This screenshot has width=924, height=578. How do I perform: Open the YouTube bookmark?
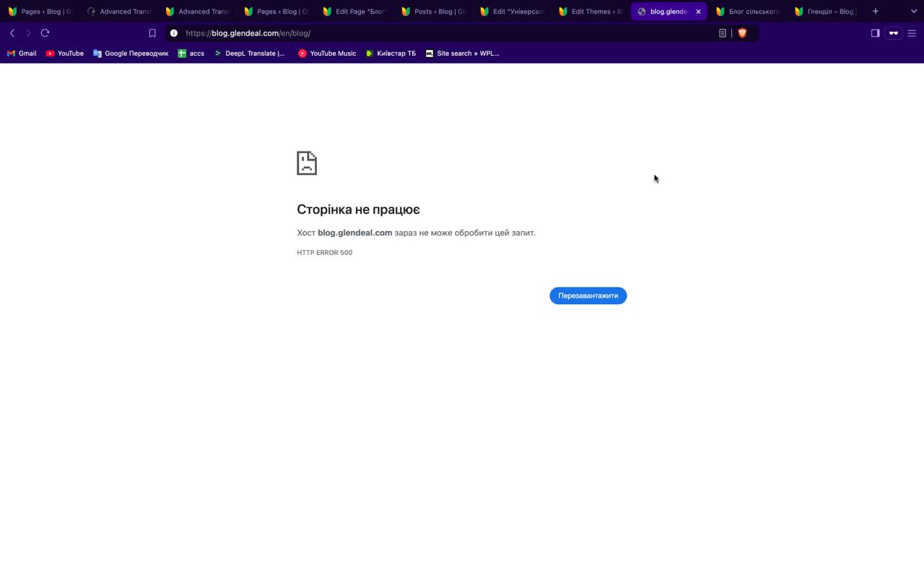click(x=64, y=53)
